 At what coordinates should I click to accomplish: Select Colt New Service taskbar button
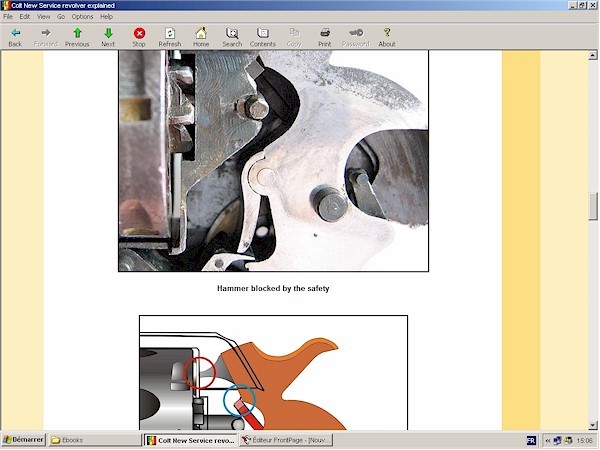tap(191, 440)
